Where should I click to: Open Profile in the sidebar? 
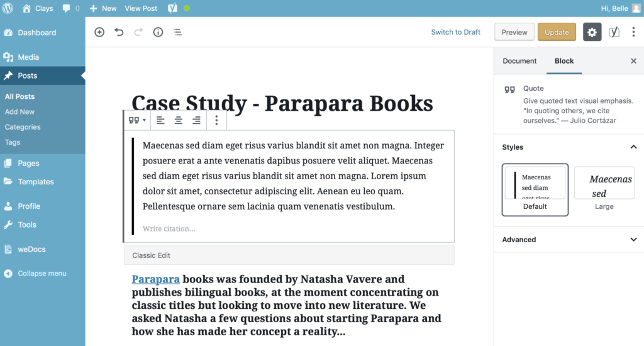43,206
